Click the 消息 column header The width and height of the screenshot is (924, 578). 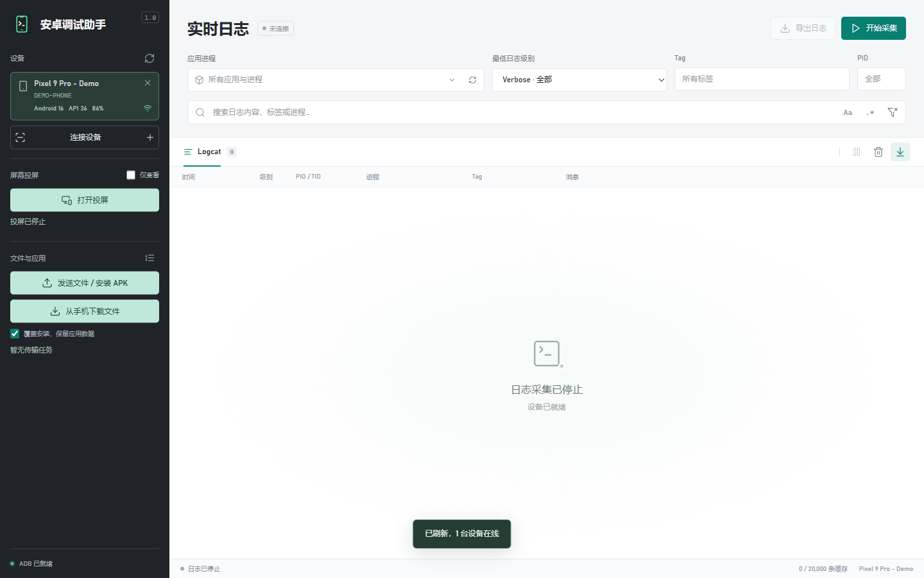tap(572, 177)
